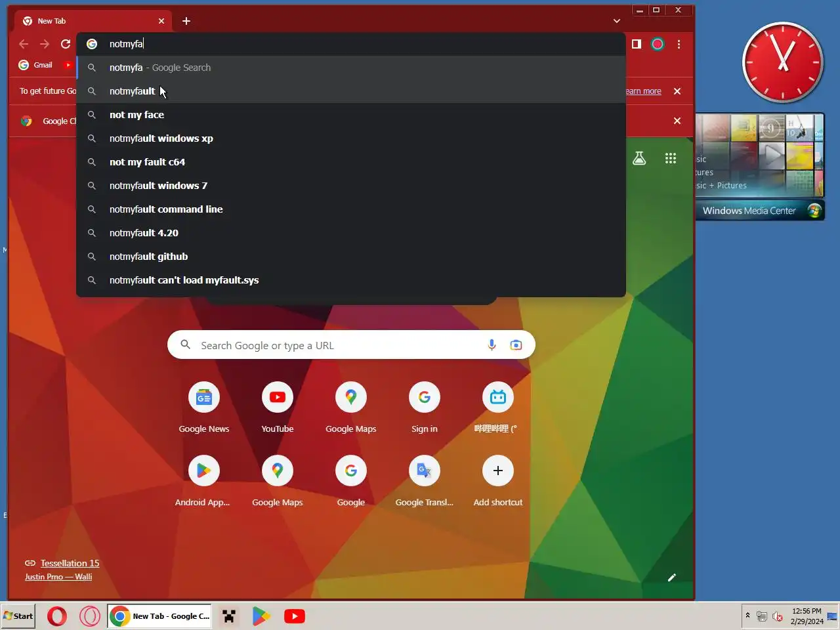Viewport: 840px width, 630px height.
Task: Select the New Tab - Google Chrome taskbar button
Action: 159,616
